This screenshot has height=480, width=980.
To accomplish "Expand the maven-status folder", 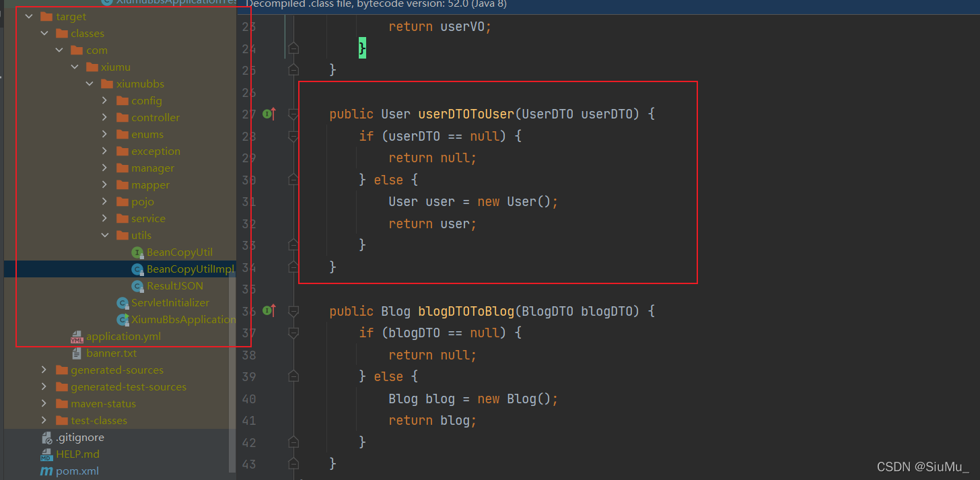I will pyautogui.click(x=44, y=404).
